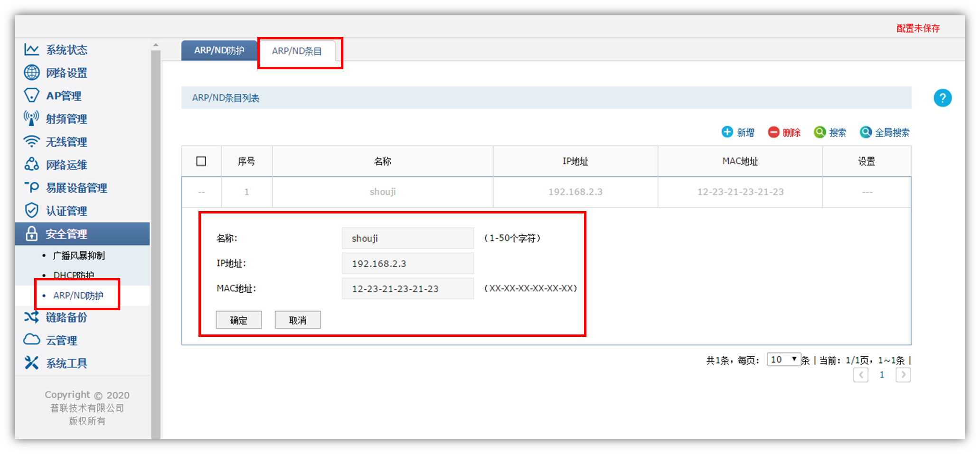Image resolution: width=980 pixels, height=454 pixels.
Task: Click the 名称 column header
Action: (x=383, y=161)
